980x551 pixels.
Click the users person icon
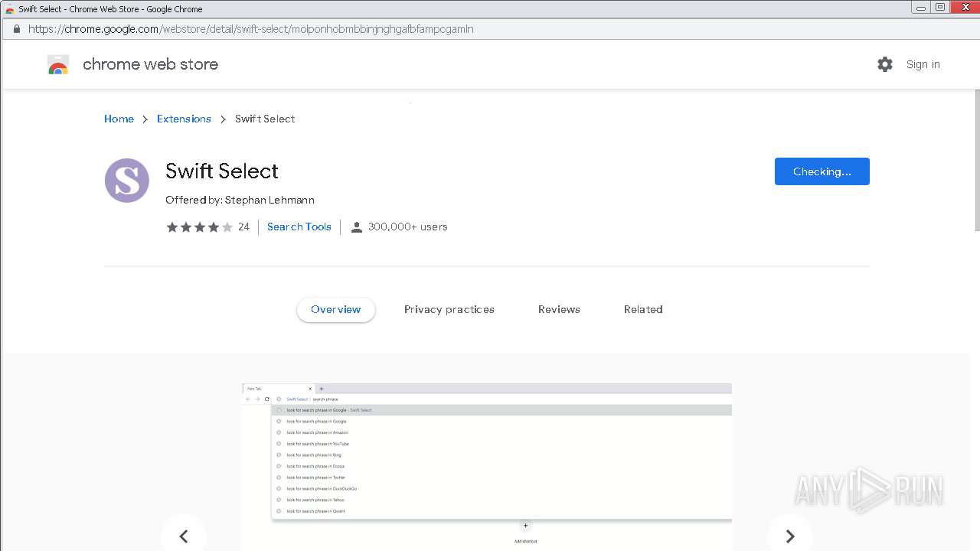(x=356, y=227)
